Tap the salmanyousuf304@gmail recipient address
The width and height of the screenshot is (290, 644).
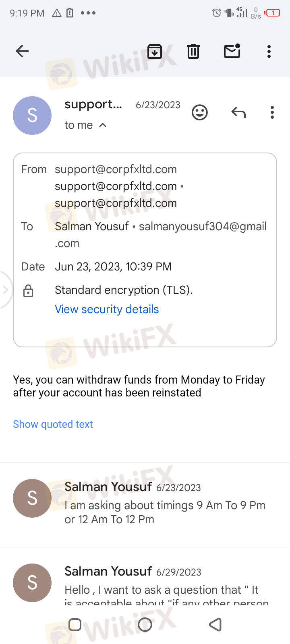(x=203, y=227)
